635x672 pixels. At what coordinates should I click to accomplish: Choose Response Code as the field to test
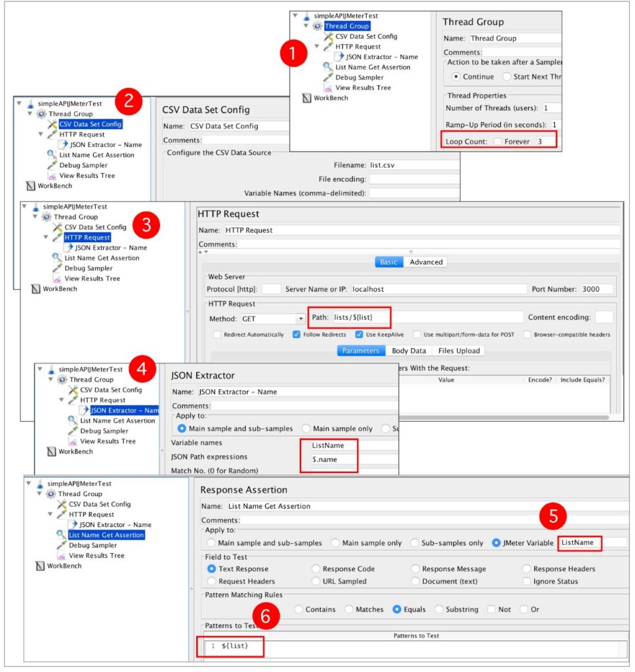pyautogui.click(x=316, y=568)
